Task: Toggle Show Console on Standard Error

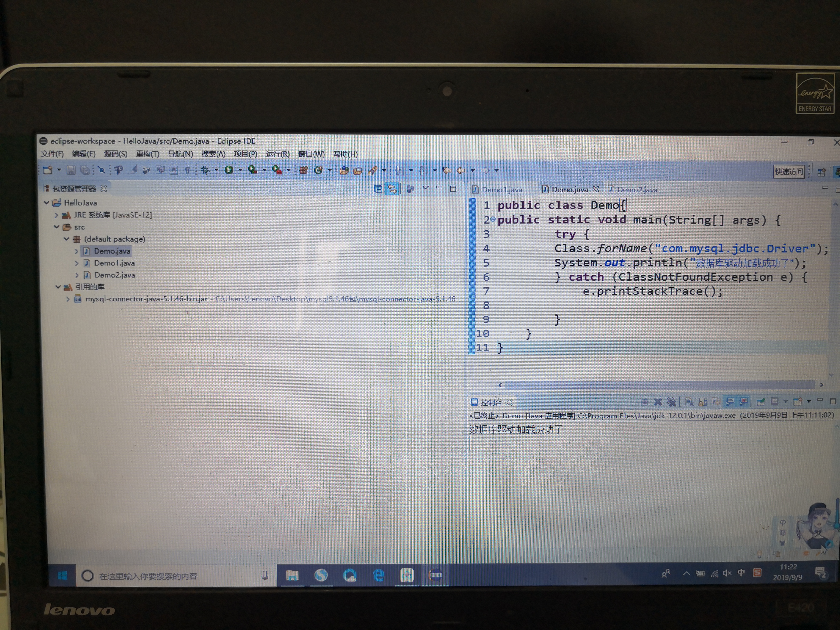Action: click(x=743, y=401)
